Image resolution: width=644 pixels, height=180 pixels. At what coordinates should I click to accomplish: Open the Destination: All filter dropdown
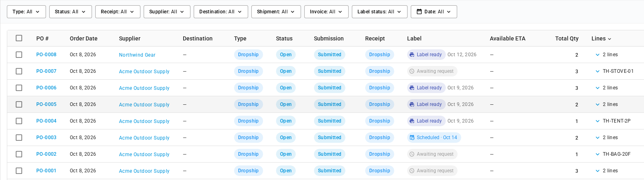point(221,12)
